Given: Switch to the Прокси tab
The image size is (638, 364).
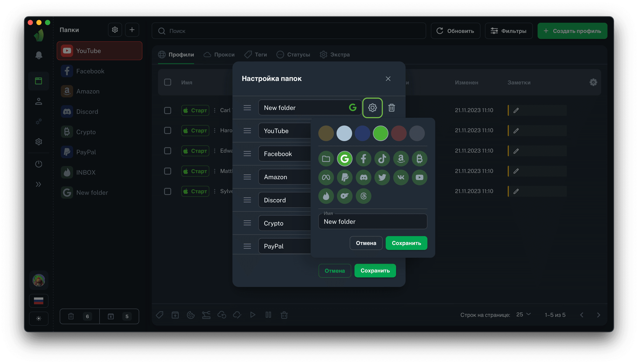Looking at the screenshot, I should (219, 55).
